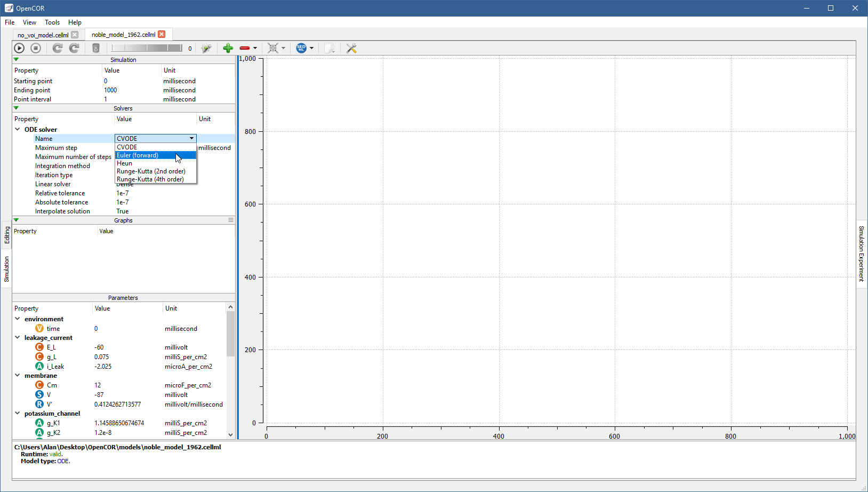Click the clear simulation data trash icon
Viewport: 868px width, 492px height.
click(96, 48)
